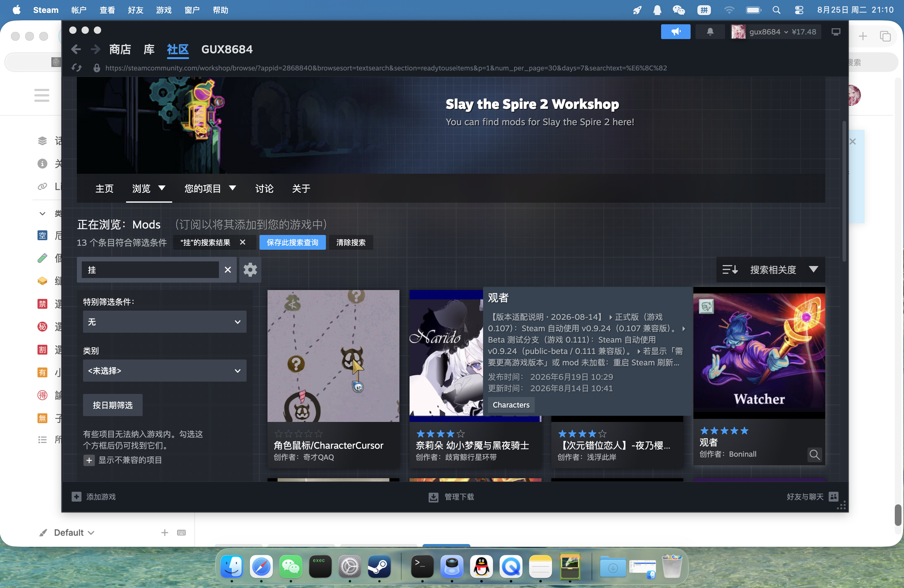Open the Slay the Spire 2 Workshop banner
Screen dimensions: 904x588
tap(451, 125)
